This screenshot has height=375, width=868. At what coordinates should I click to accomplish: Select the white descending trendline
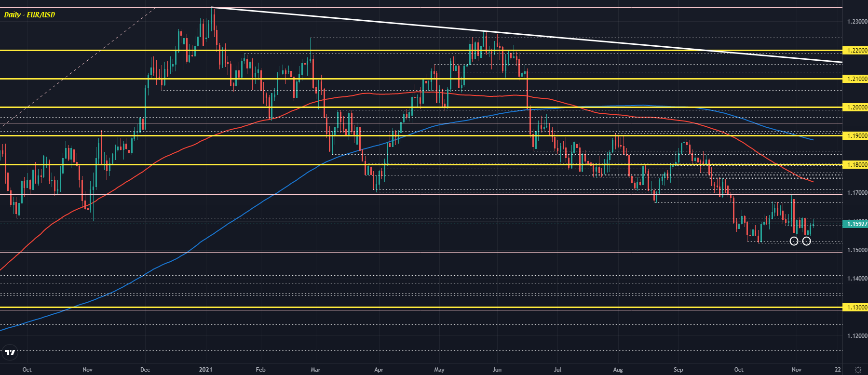527,35
